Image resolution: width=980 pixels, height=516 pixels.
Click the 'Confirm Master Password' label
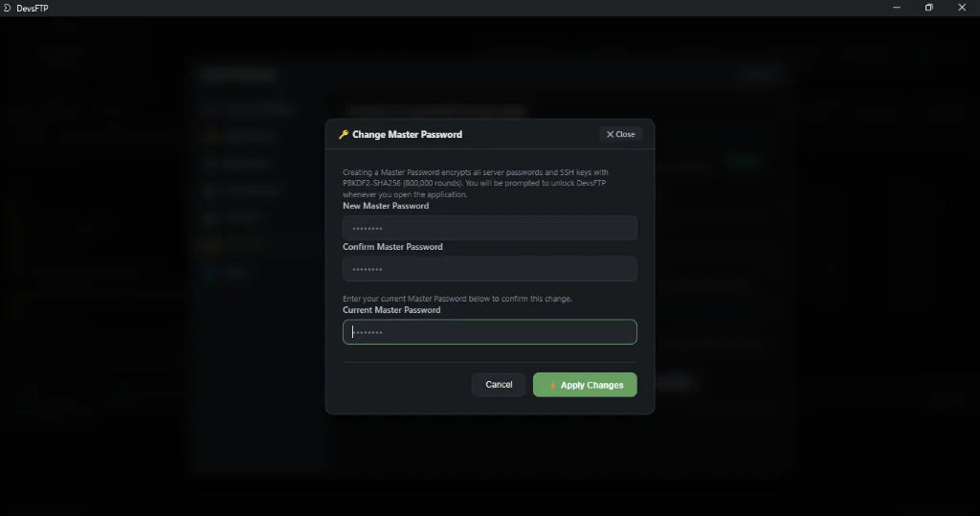pyautogui.click(x=392, y=247)
